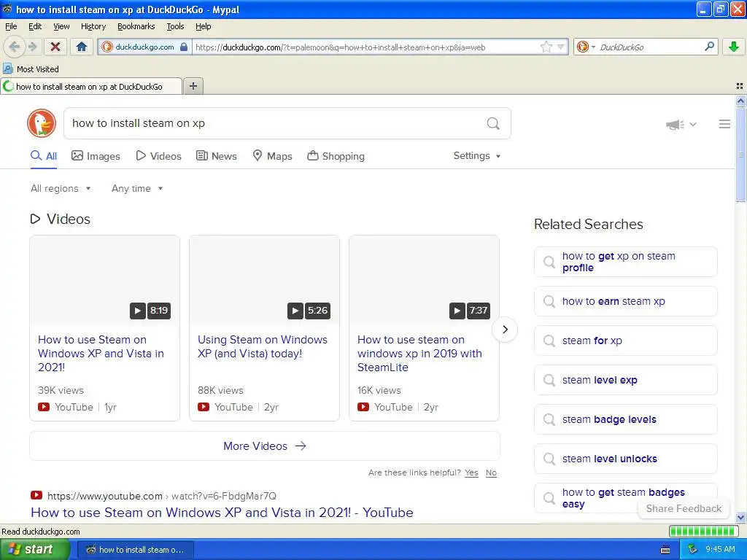The image size is (747, 560).
Task: Click the search bar magnifier in toolbar
Action: (x=709, y=47)
